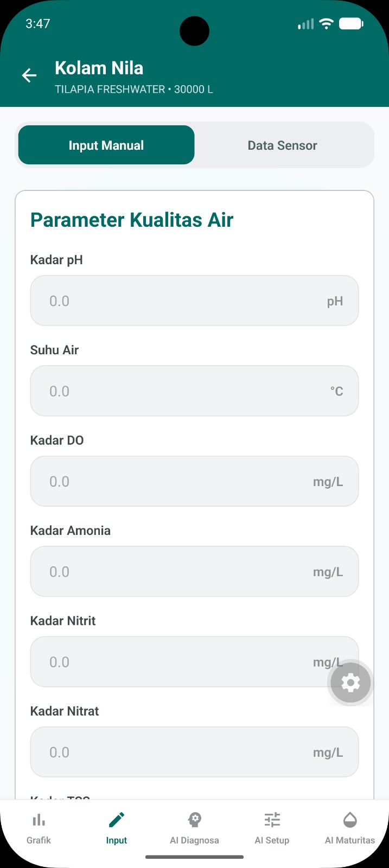The height and width of the screenshot is (868, 389).
Task: Select the Input Manual tab
Action: click(x=106, y=145)
